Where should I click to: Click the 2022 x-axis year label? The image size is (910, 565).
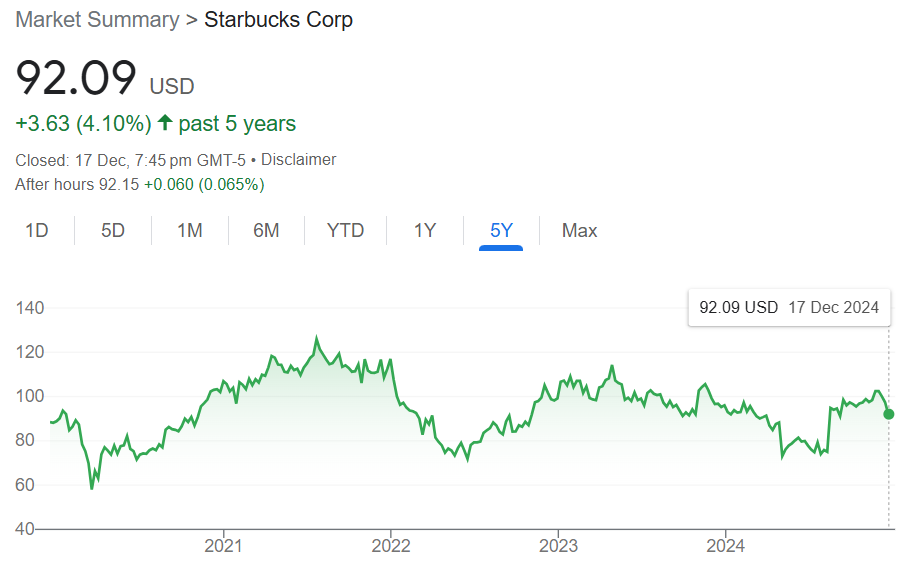tap(390, 546)
